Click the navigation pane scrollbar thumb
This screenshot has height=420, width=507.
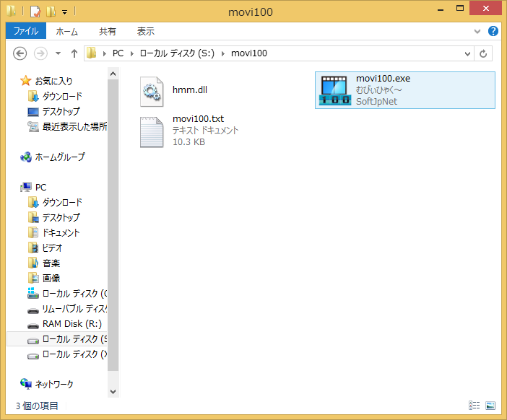(x=113, y=226)
